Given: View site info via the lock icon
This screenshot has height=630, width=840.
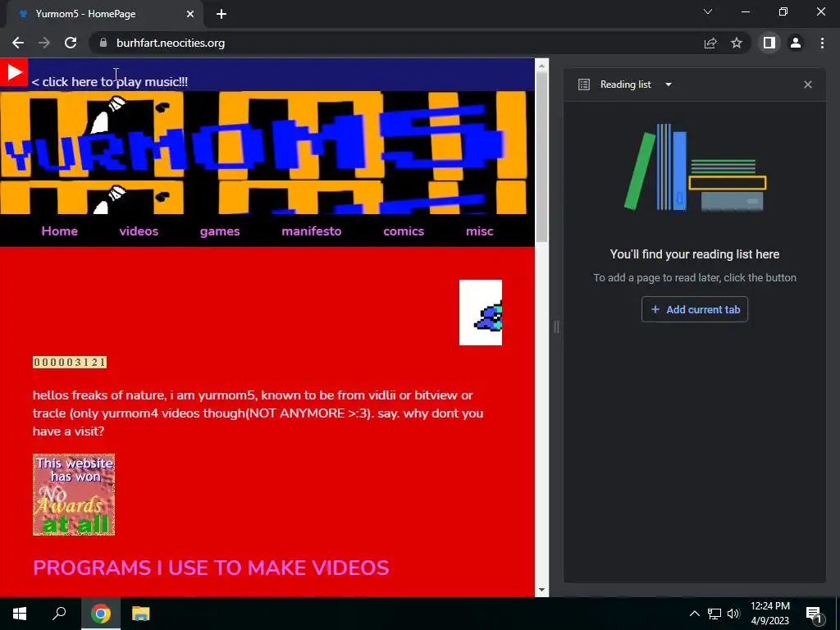Looking at the screenshot, I should click(x=103, y=43).
